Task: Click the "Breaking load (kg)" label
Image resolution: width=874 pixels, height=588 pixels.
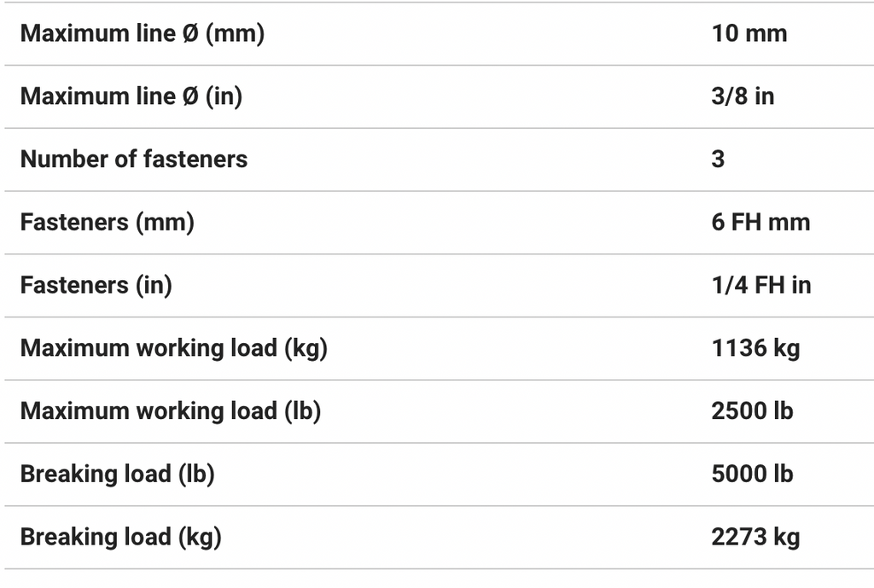Action: (120, 538)
